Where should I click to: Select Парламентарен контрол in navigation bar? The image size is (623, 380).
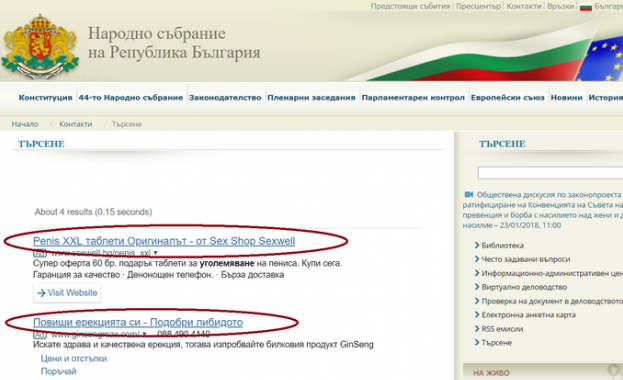point(413,98)
